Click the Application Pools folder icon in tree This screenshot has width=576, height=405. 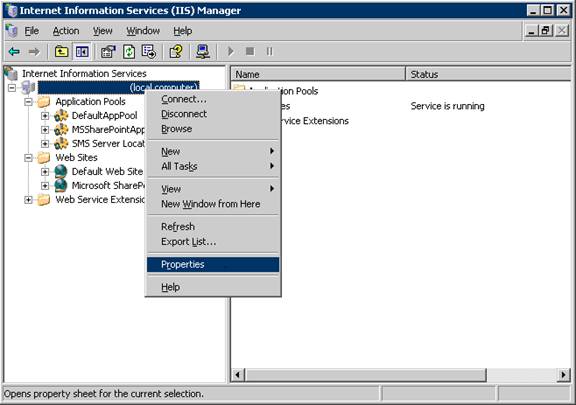pyautogui.click(x=44, y=101)
